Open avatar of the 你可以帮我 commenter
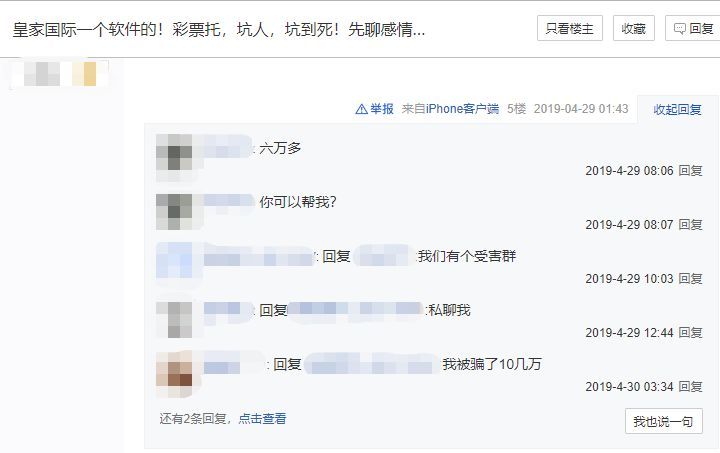 pyautogui.click(x=174, y=212)
